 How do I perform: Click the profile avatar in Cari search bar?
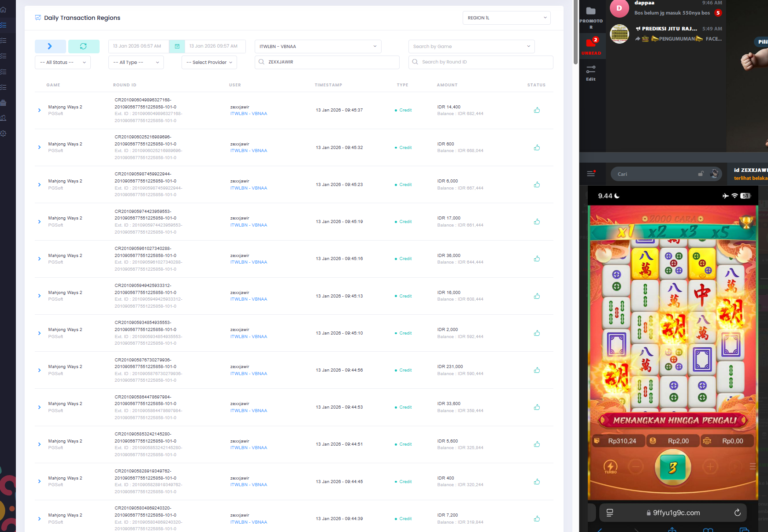714,174
